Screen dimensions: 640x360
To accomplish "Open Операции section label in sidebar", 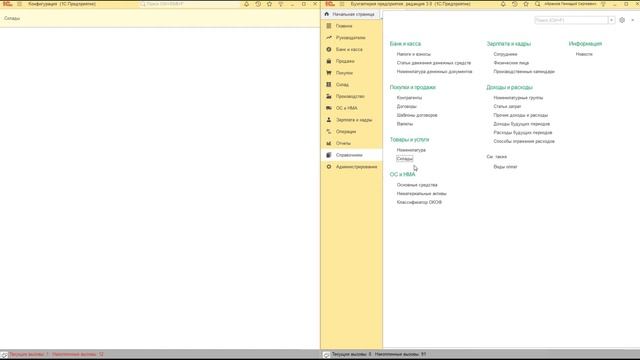I will coord(346,131).
